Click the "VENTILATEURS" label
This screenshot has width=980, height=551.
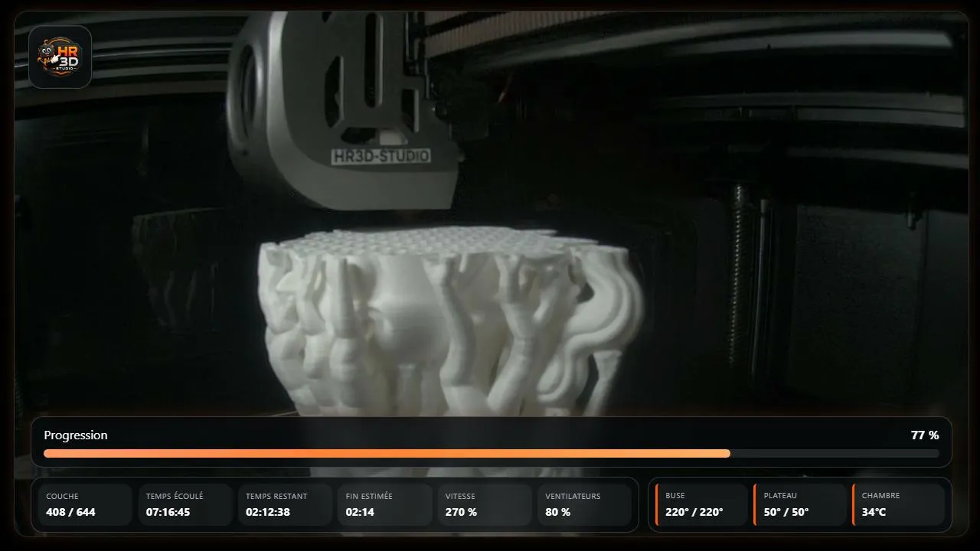573,496
